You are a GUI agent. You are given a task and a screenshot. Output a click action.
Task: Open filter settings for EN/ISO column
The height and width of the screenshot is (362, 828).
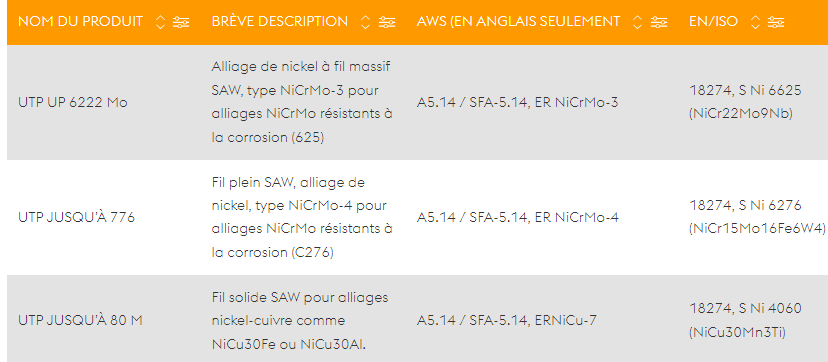(776, 22)
